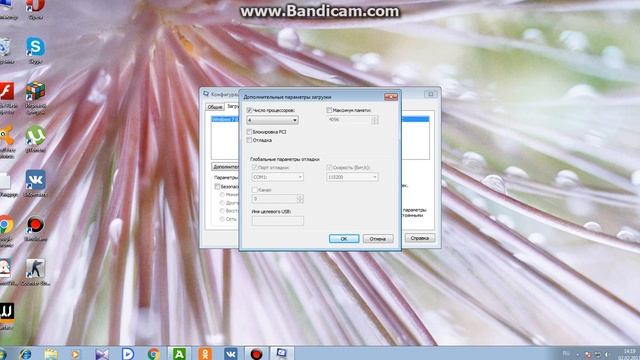The height and width of the screenshot is (360, 640).
Task: Toggle the 'Скорость (бит/с)' checkbox
Action: pos(329,167)
